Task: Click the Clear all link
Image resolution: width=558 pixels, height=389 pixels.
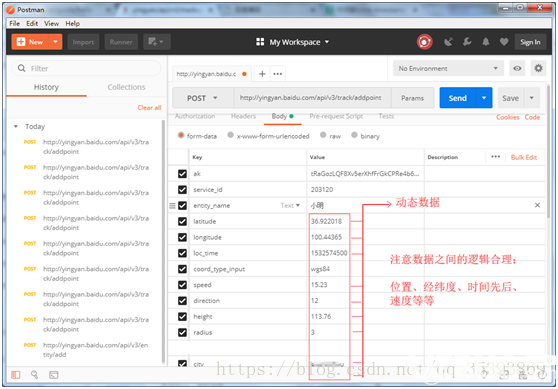Action: point(149,107)
